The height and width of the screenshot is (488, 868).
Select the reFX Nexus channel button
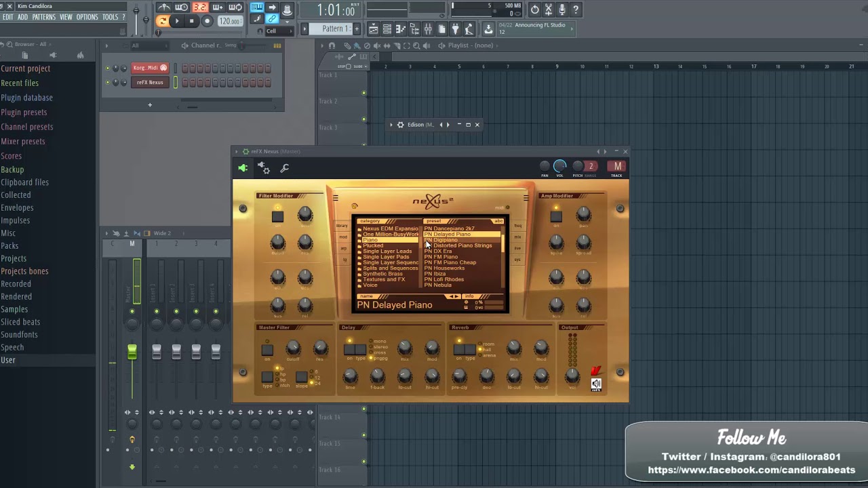click(149, 83)
